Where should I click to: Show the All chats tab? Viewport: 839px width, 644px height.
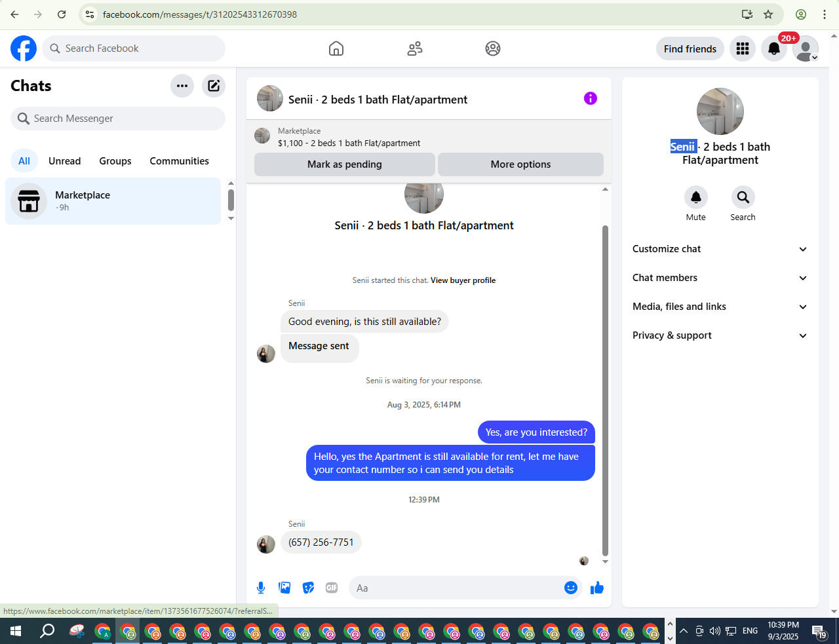tap(24, 161)
